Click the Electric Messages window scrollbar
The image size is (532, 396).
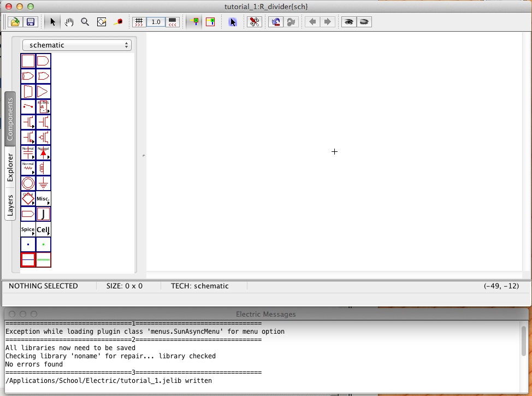[524, 341]
